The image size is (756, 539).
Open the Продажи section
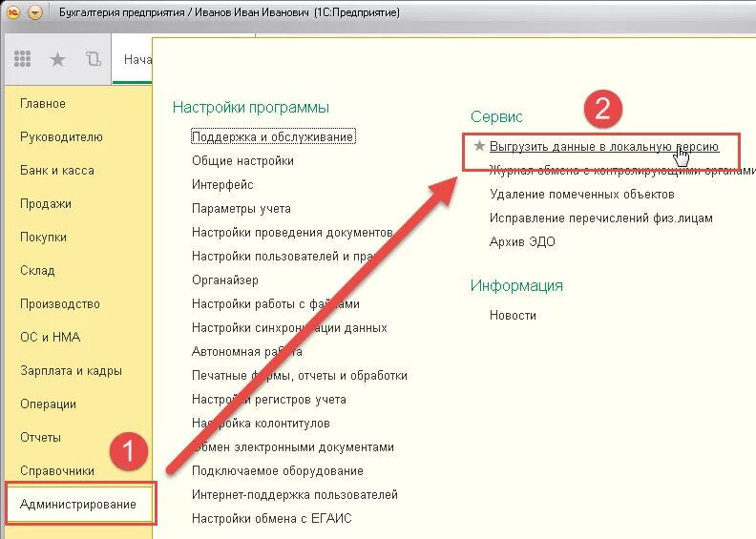click(46, 204)
